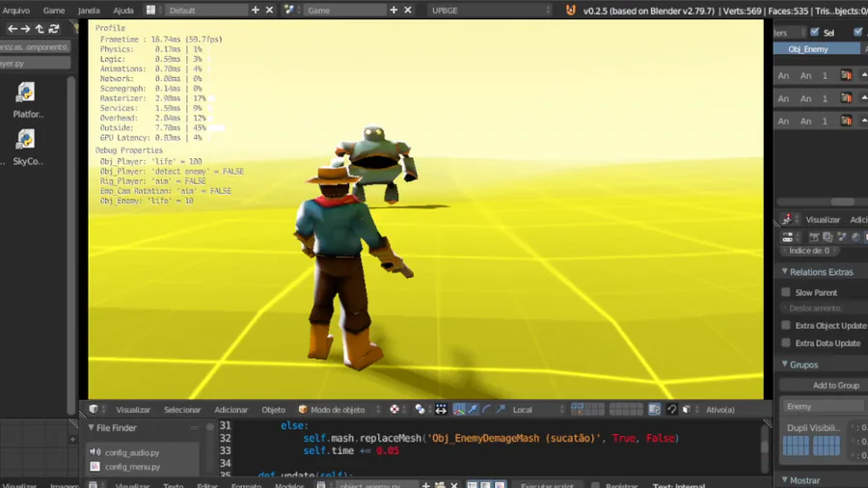Open the Janela menu
868x488 pixels.
click(89, 10)
